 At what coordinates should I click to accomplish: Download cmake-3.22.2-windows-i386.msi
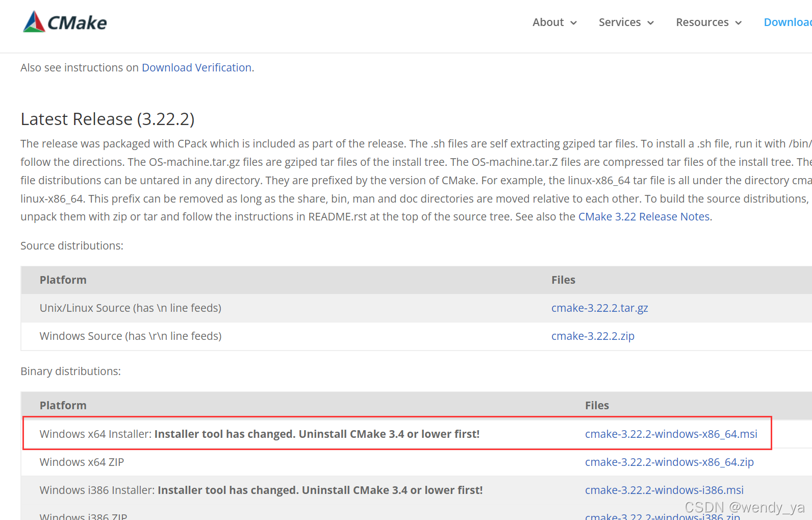664,490
